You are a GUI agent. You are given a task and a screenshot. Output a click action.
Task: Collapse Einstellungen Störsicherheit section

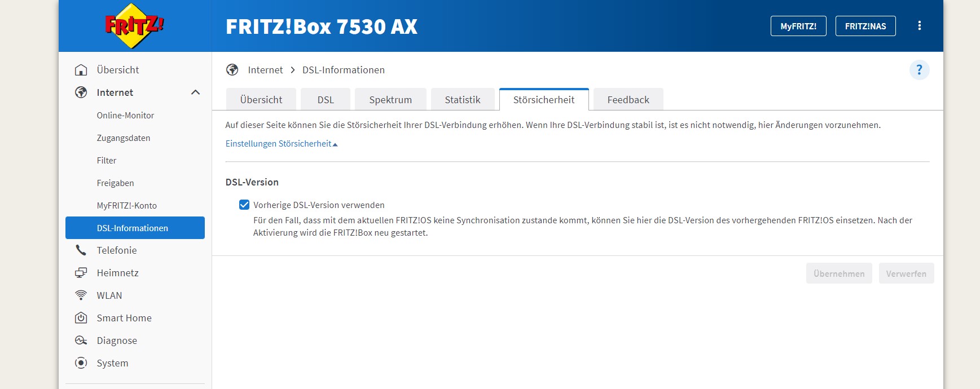[282, 144]
